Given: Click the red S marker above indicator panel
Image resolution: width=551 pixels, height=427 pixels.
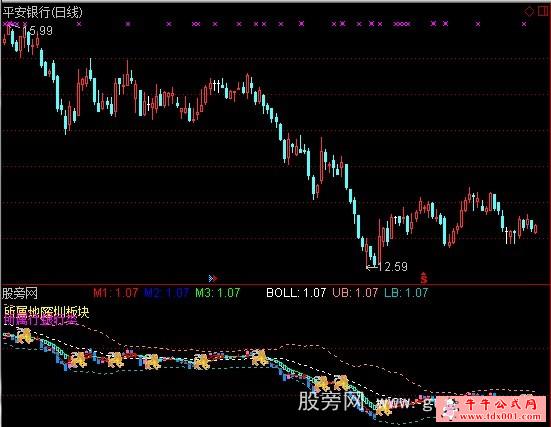Looking at the screenshot, I should point(424,278).
